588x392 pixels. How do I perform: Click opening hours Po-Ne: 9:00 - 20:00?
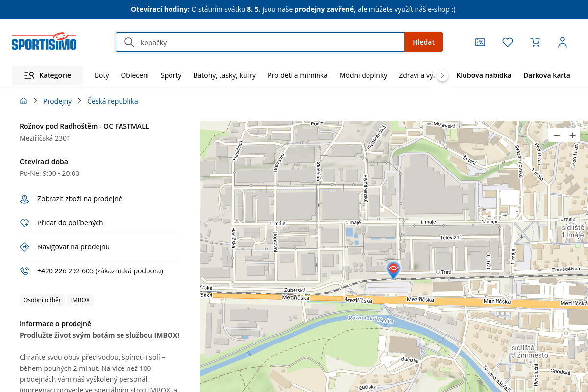[49, 173]
